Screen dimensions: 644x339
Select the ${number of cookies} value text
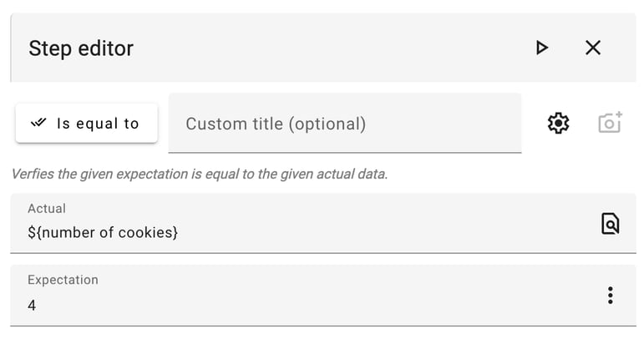pyautogui.click(x=103, y=232)
